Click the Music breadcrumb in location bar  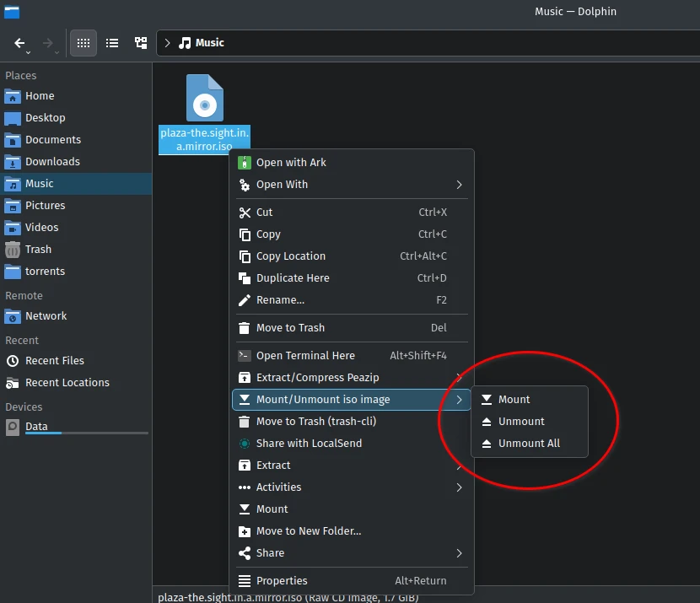[x=202, y=43]
